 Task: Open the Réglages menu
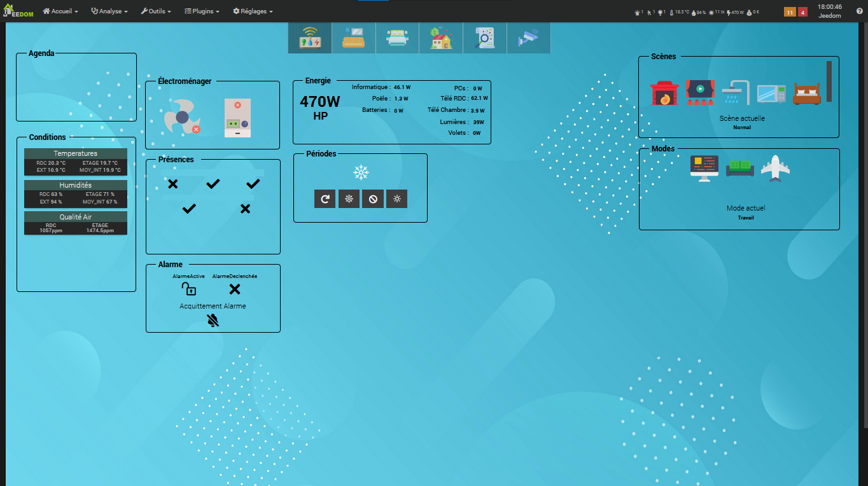click(253, 11)
